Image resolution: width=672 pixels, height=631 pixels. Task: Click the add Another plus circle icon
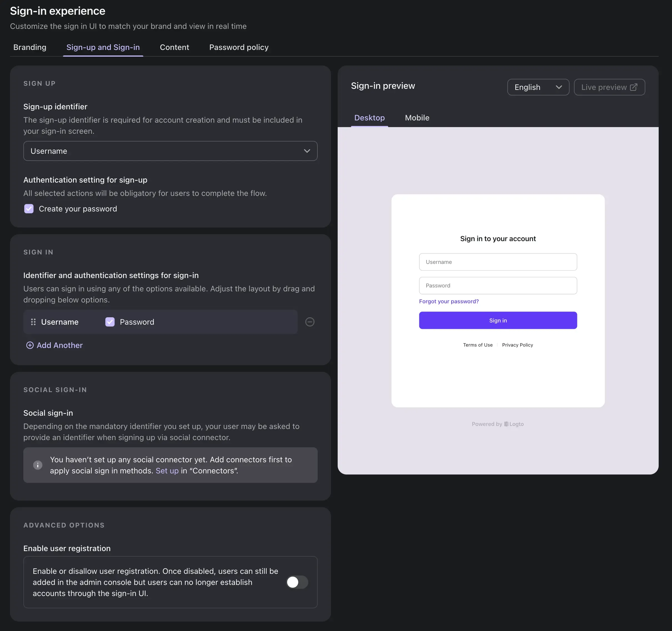coord(29,345)
